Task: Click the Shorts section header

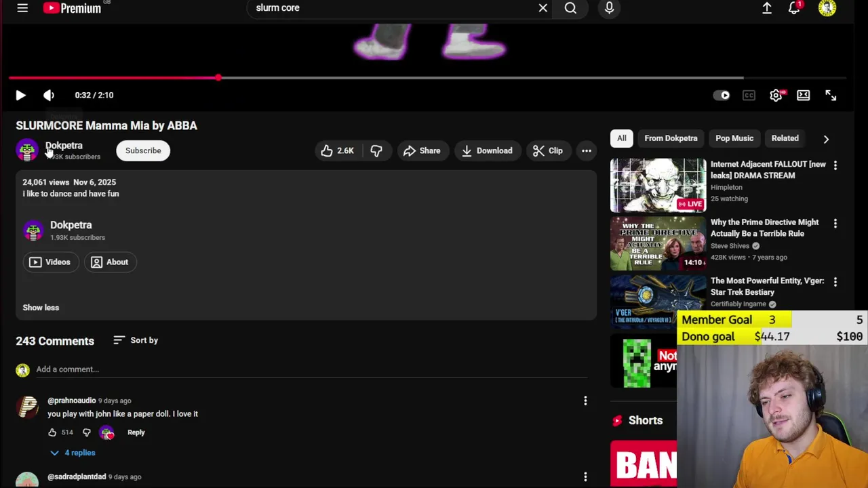Action: [x=645, y=420]
